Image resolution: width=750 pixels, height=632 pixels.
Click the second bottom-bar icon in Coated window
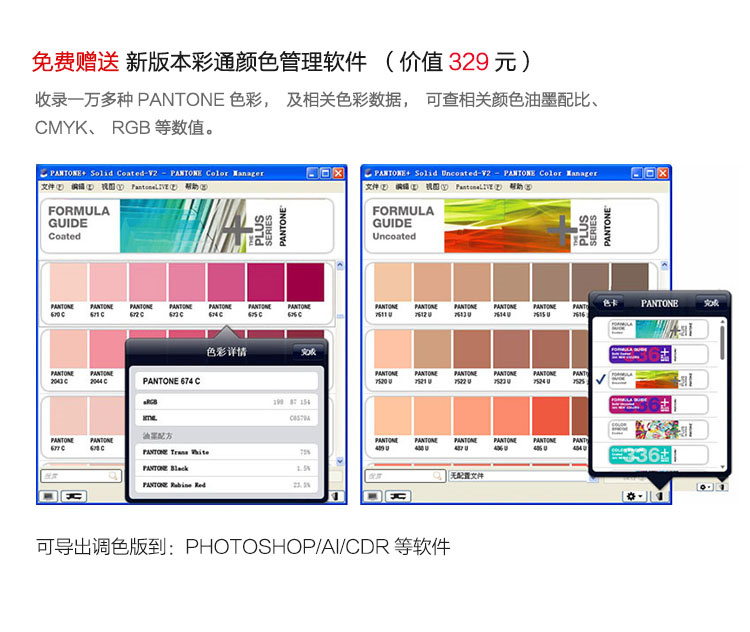(74, 496)
